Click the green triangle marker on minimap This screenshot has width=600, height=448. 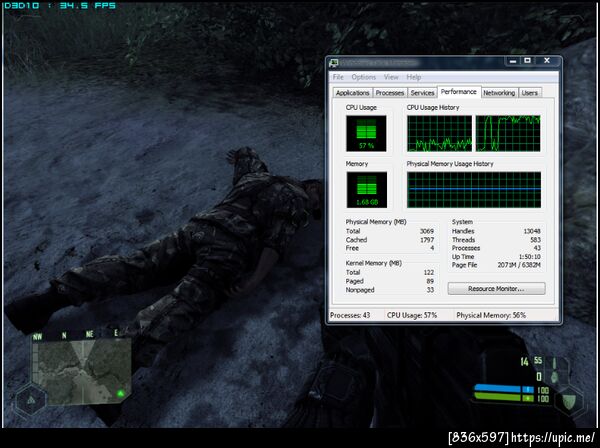[120, 393]
